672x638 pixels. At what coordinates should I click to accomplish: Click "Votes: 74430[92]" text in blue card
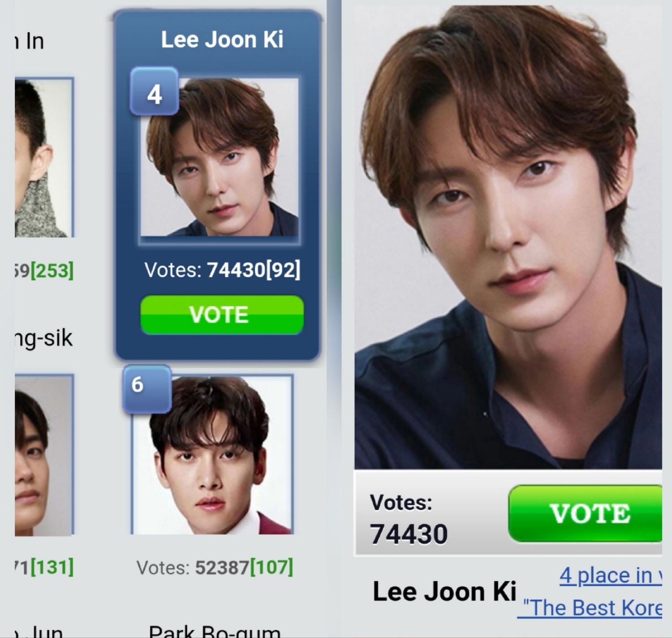[222, 270]
